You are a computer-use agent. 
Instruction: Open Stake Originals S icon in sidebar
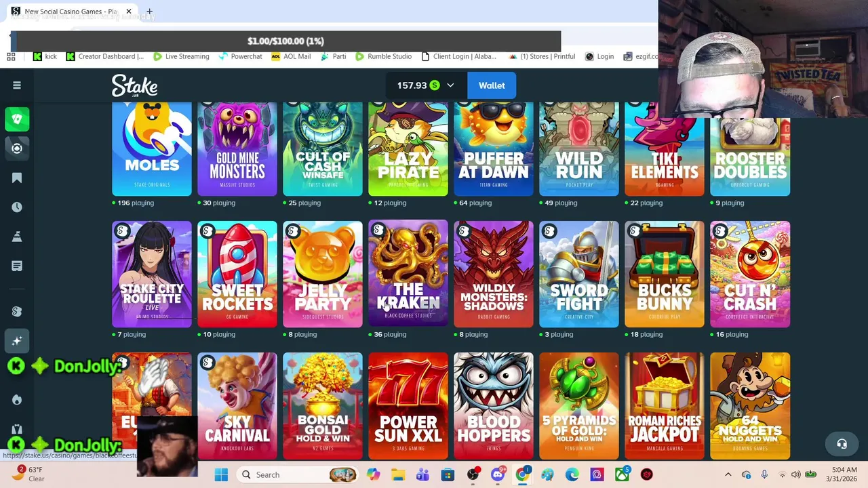point(17,311)
